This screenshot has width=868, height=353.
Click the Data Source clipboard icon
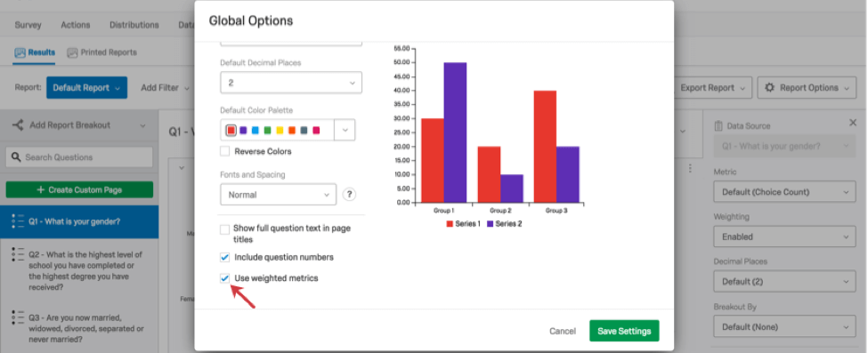(718, 126)
